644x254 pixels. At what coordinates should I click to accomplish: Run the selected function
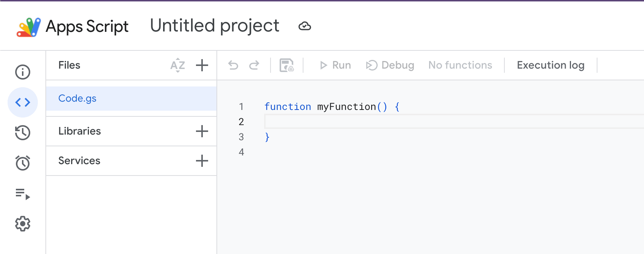(335, 65)
